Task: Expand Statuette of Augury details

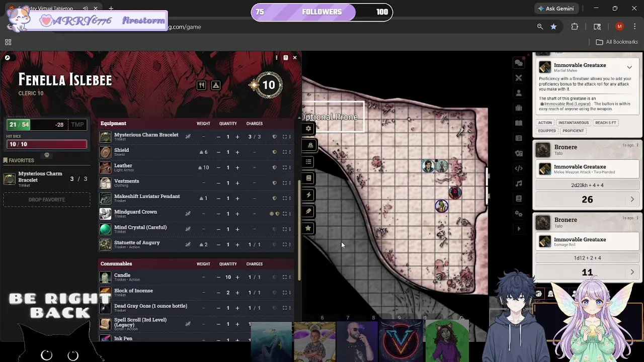Action: [x=284, y=244]
